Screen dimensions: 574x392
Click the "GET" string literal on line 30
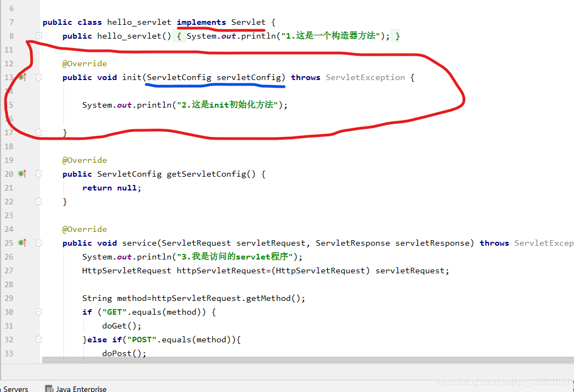click(114, 312)
